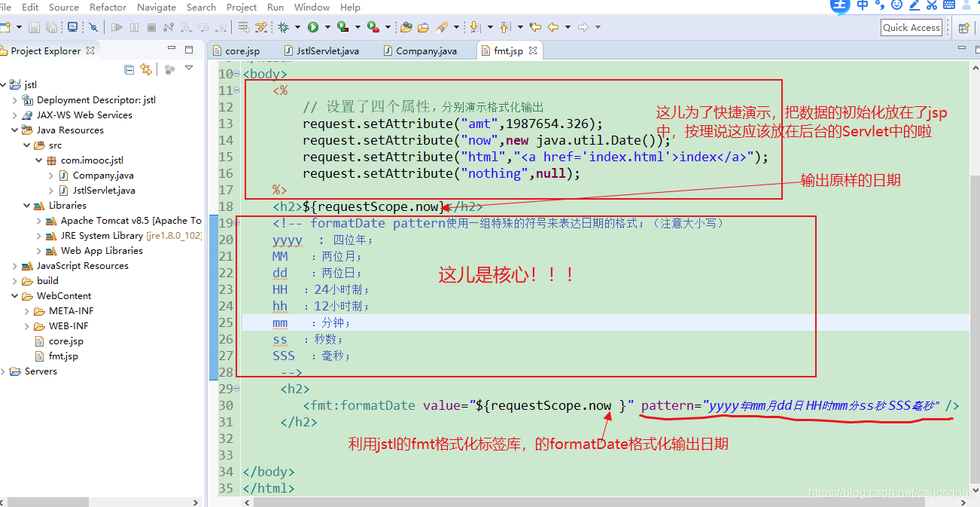This screenshot has height=507, width=980.
Task: Open the Refactor menu
Action: click(x=108, y=7)
